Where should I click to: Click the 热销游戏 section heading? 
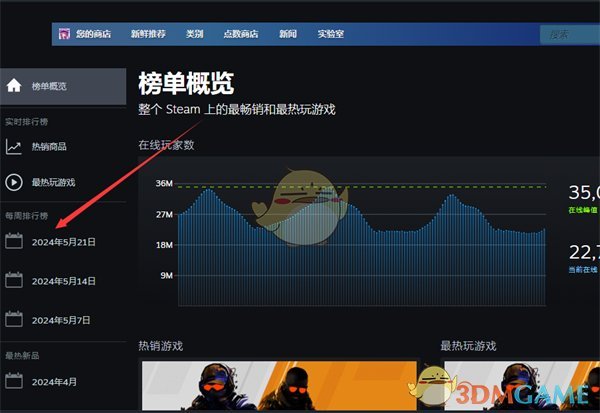(x=161, y=346)
